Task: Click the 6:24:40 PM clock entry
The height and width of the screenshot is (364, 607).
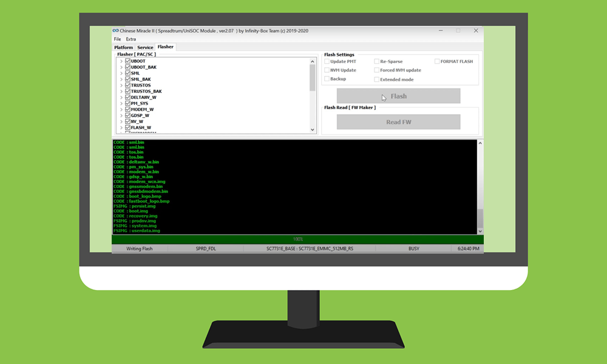Action: coord(468,249)
